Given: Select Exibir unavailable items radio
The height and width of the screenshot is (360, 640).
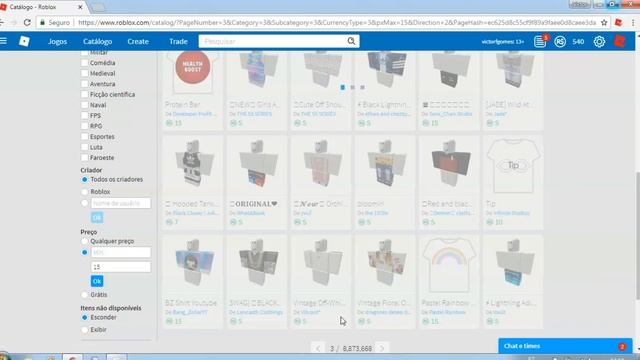Looking at the screenshot, I should point(84,329).
